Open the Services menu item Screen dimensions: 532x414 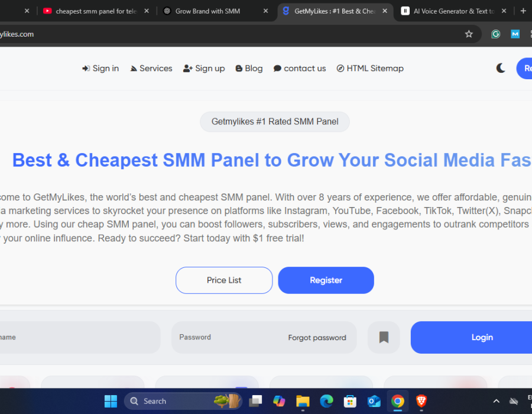[x=151, y=69]
